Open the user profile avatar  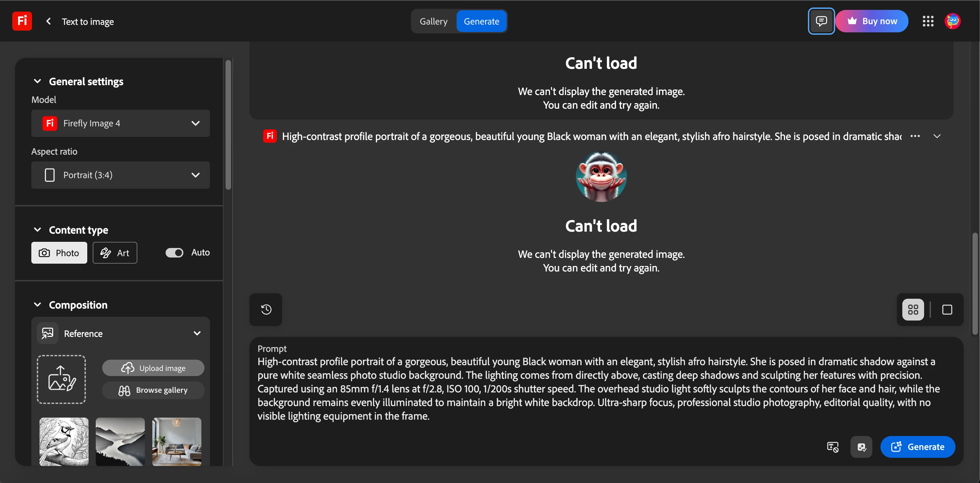952,21
